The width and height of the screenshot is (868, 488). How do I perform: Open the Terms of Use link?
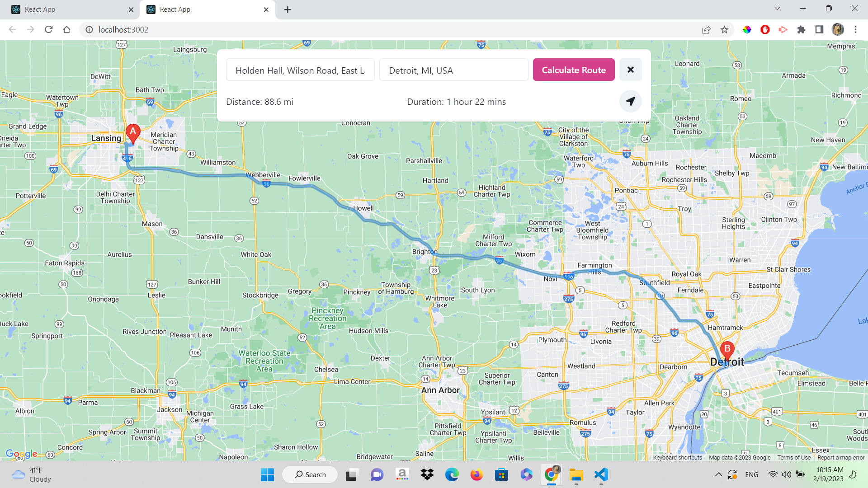(x=794, y=457)
